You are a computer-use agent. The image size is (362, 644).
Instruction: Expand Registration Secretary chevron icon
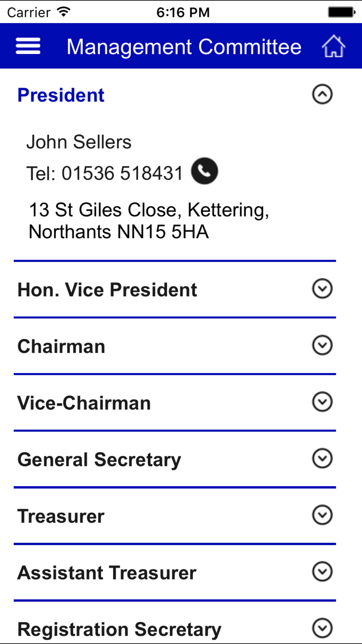[x=322, y=628]
